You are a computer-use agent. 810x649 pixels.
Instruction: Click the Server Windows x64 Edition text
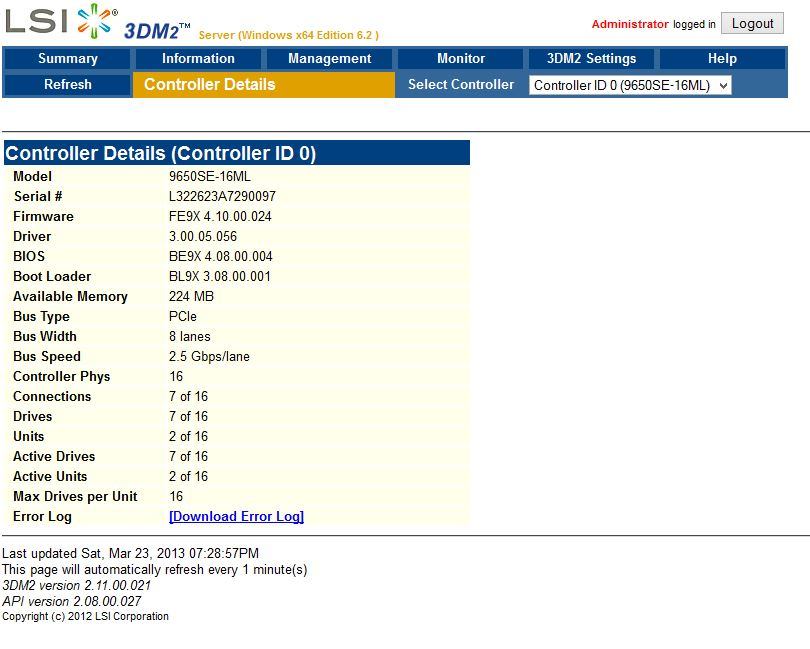pyautogui.click(x=289, y=35)
